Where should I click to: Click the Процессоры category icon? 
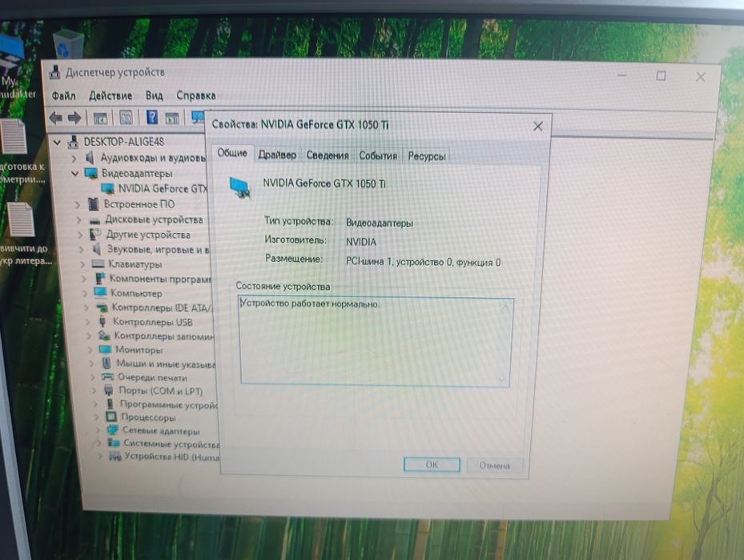point(111,417)
